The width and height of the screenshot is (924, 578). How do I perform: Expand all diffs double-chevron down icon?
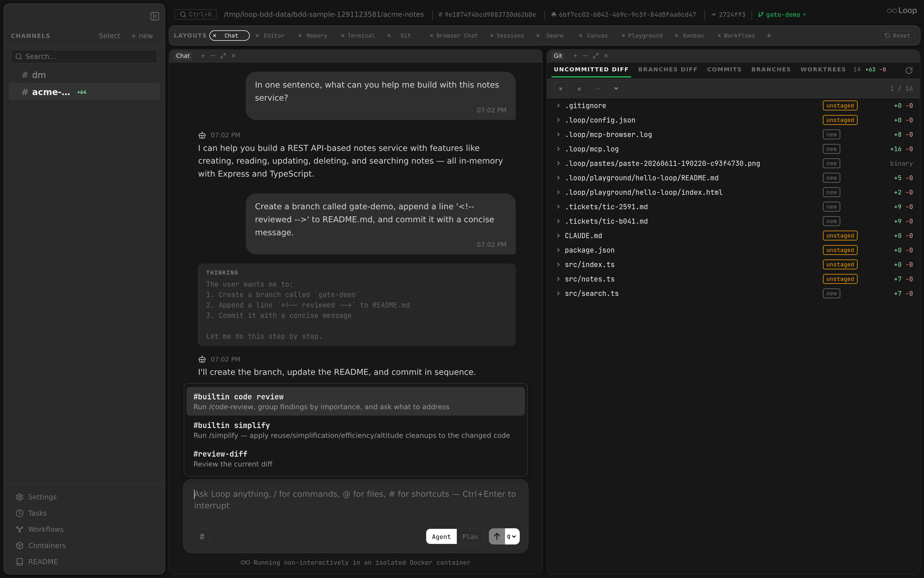(560, 89)
